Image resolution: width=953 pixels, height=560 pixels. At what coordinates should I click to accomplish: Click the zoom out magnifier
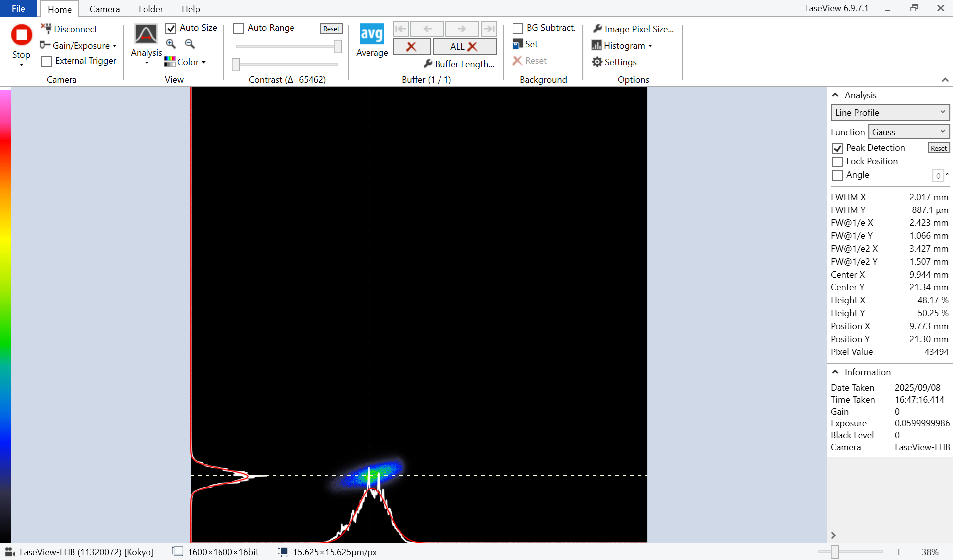[x=190, y=44]
